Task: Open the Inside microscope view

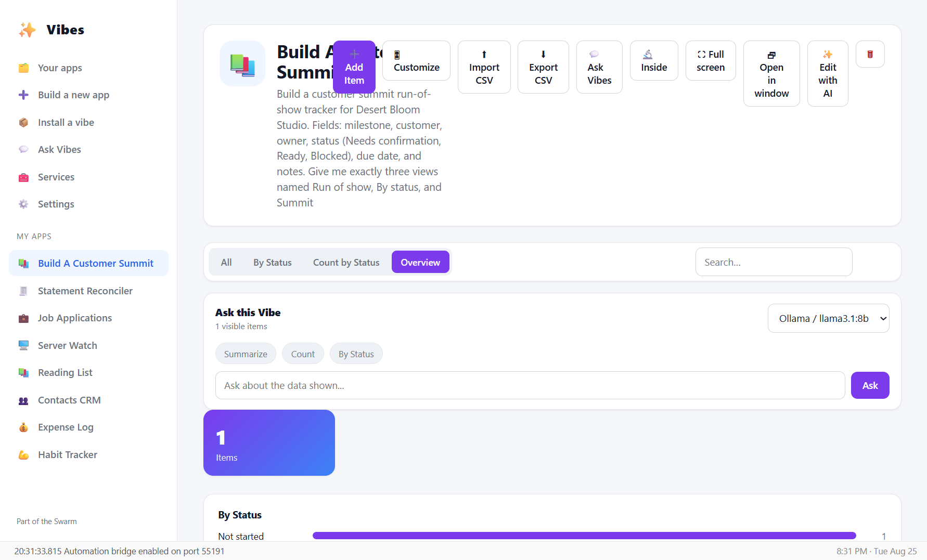Action: click(x=654, y=61)
